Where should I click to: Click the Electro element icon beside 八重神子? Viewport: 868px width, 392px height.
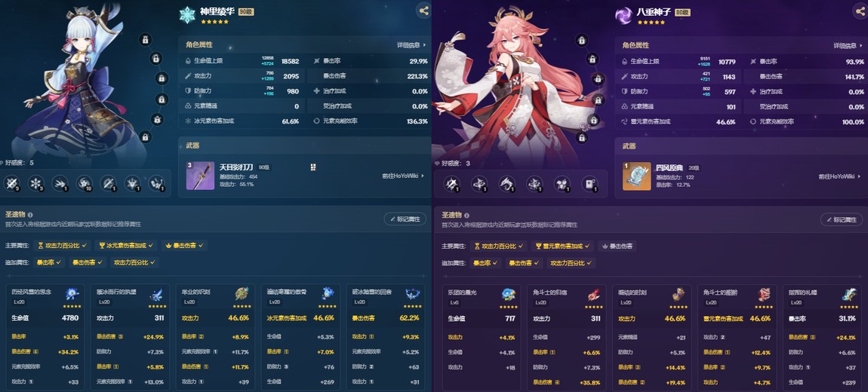pos(624,15)
